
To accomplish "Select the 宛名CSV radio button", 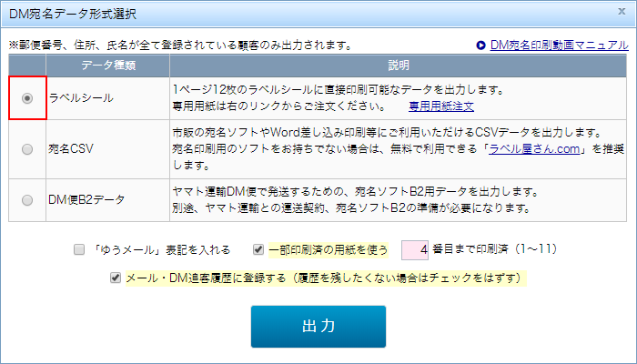I will point(27,149).
